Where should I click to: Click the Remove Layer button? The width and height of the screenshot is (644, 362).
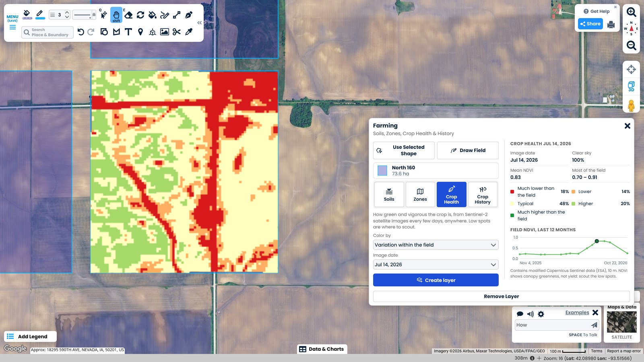pos(501,296)
